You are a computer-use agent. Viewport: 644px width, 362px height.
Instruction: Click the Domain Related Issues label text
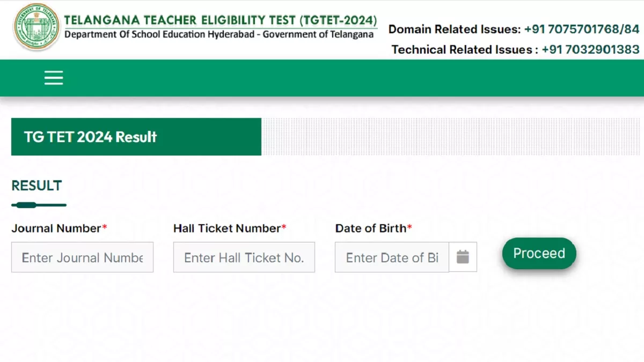coord(455,29)
